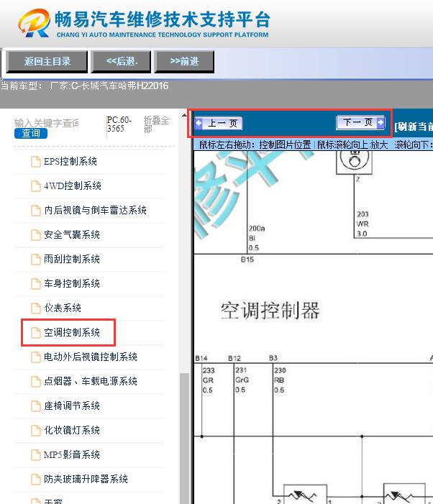
Task: Click wire label 230 RB in diagram
Action: click(x=280, y=375)
